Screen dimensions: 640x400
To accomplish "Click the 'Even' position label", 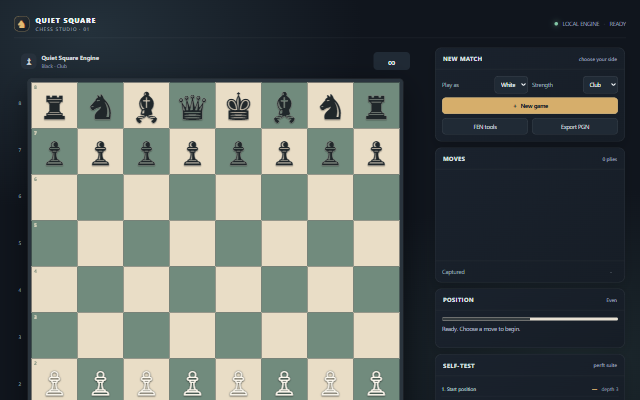I will tap(611, 300).
